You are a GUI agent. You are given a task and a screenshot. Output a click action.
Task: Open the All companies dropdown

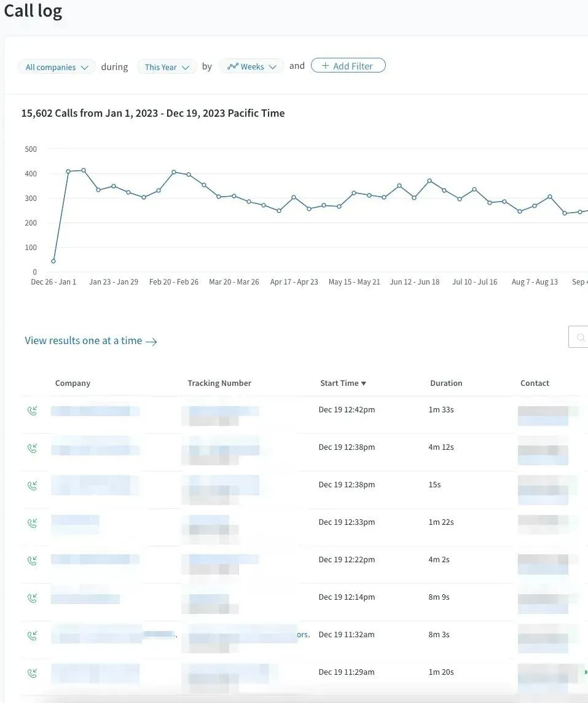click(x=57, y=67)
